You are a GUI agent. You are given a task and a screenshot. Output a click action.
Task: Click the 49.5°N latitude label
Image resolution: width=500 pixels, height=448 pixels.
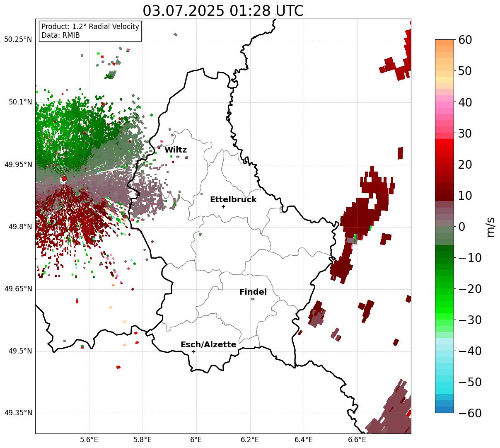tap(20, 351)
